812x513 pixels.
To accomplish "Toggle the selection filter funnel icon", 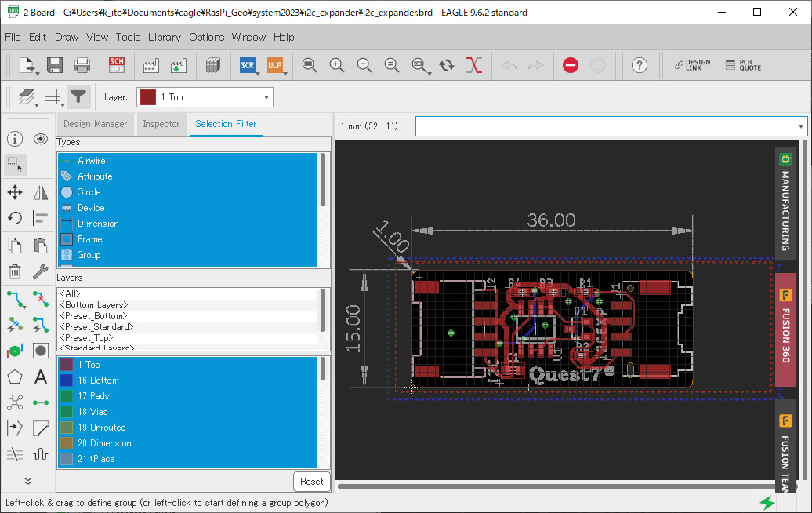I will point(78,97).
